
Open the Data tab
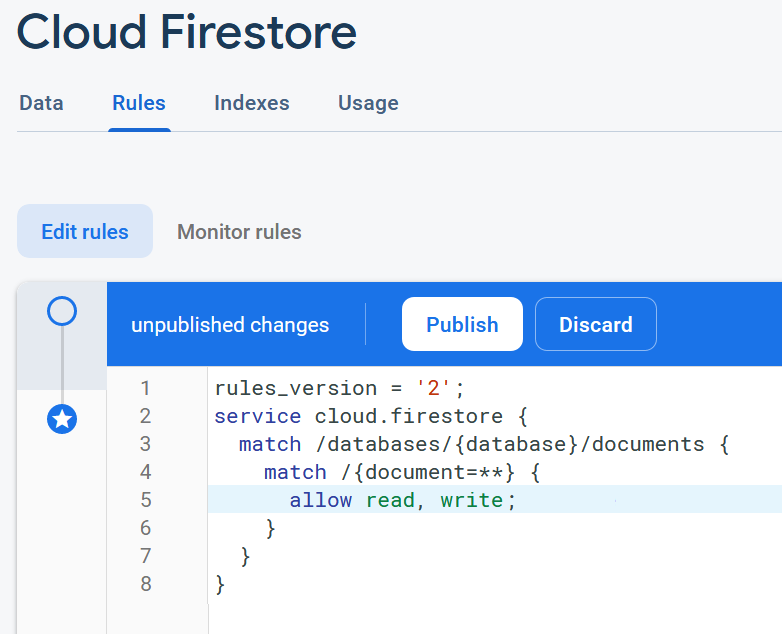(41, 103)
